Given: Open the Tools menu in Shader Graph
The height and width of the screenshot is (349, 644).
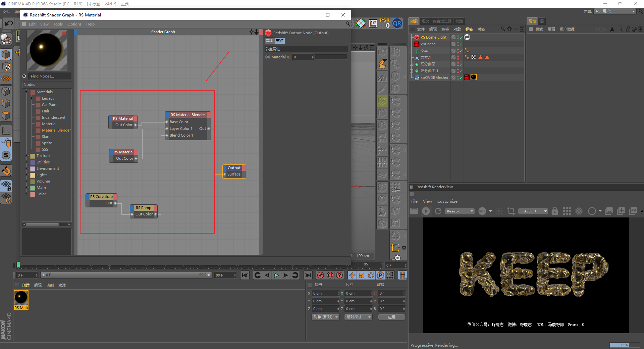Looking at the screenshot, I should pos(58,24).
